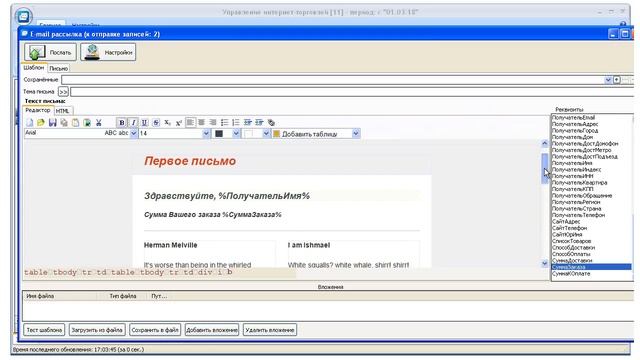The height and width of the screenshot is (360, 640).
Task: Click the Paste clipboard icon
Action: [75, 122]
